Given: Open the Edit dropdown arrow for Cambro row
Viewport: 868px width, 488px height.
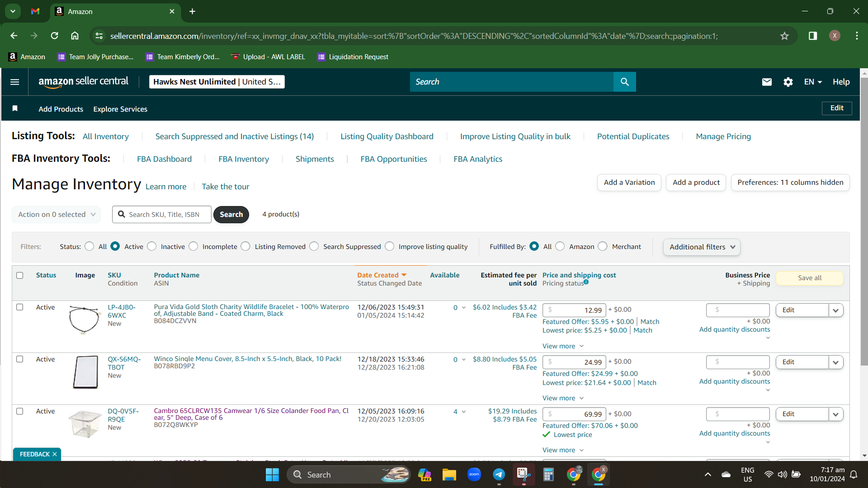Looking at the screenshot, I should 836,414.
